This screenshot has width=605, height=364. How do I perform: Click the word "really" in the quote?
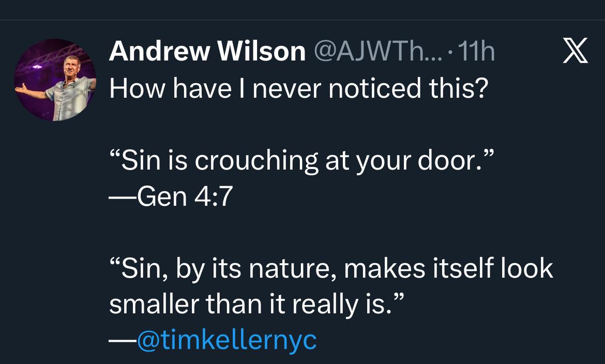(324, 305)
